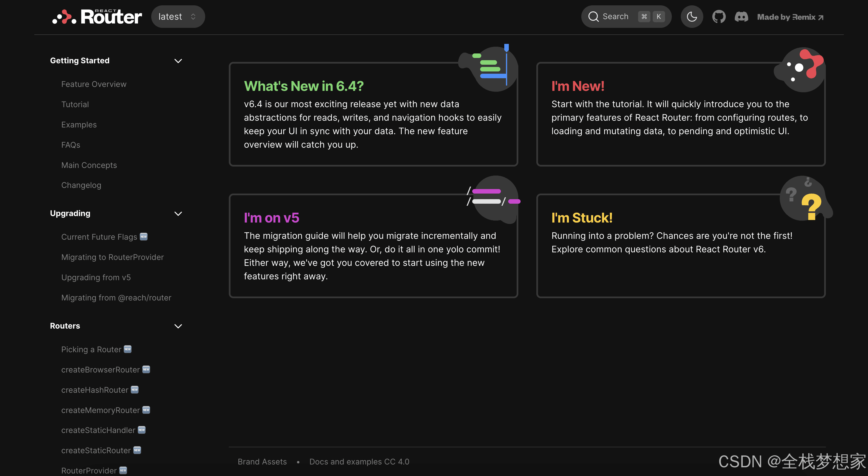Click the NEW badge beside createBrowserRouter
Image resolution: width=868 pixels, height=476 pixels.
pos(146,369)
